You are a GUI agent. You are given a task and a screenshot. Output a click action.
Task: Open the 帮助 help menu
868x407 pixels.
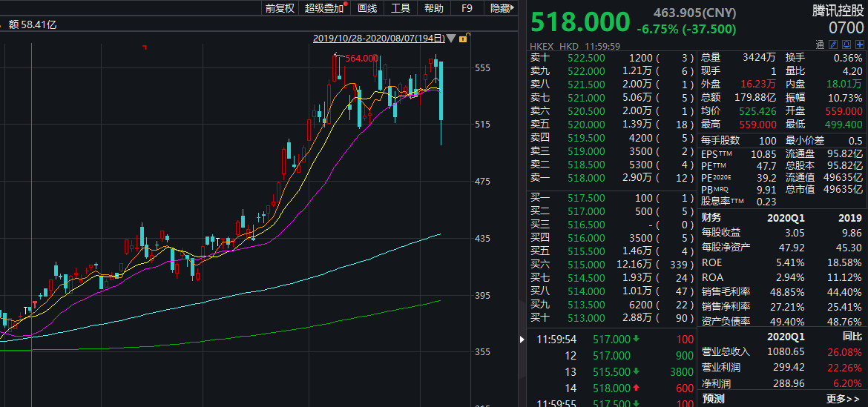(x=434, y=7)
